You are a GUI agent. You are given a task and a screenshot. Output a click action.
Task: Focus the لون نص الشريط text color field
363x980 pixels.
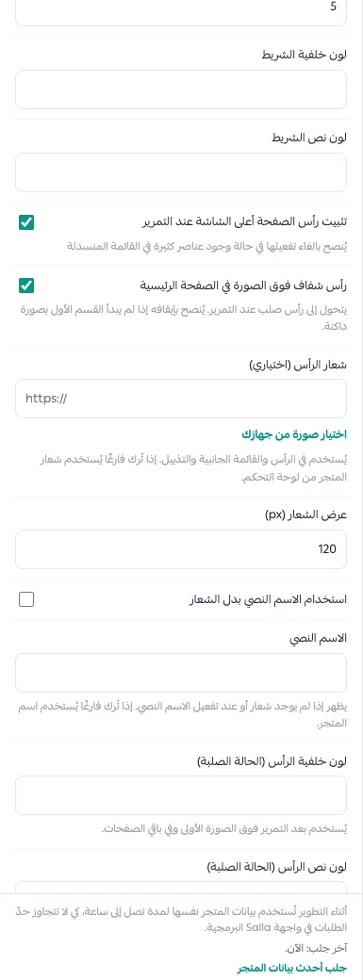181,172
